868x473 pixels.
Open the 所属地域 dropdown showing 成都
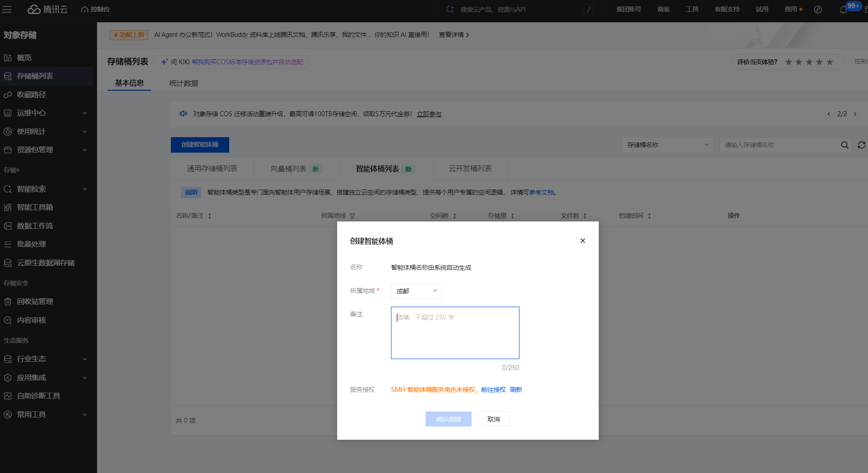416,291
